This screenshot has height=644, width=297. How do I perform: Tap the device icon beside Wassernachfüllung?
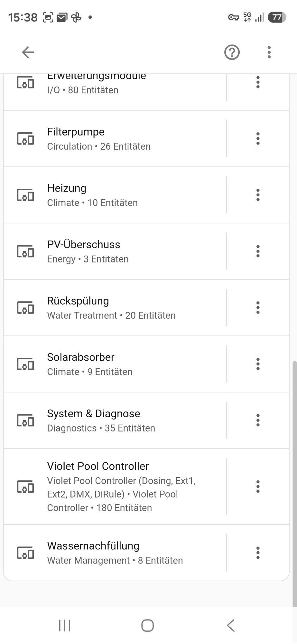coord(25,553)
